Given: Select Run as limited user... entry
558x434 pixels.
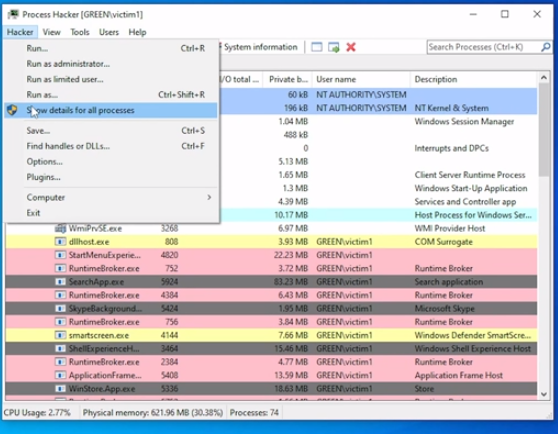Looking at the screenshot, I should pos(111,79).
